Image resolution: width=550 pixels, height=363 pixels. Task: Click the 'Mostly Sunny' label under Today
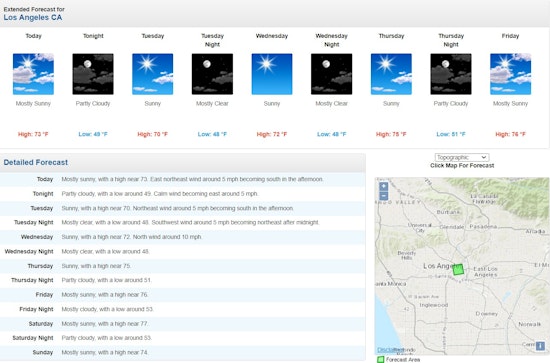[x=33, y=104]
